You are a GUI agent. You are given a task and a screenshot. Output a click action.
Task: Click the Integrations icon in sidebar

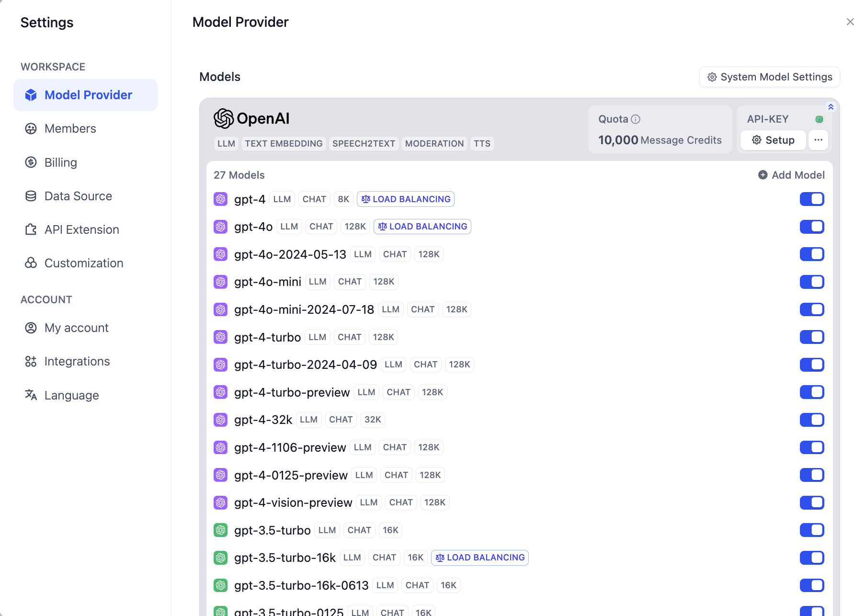[x=31, y=362]
